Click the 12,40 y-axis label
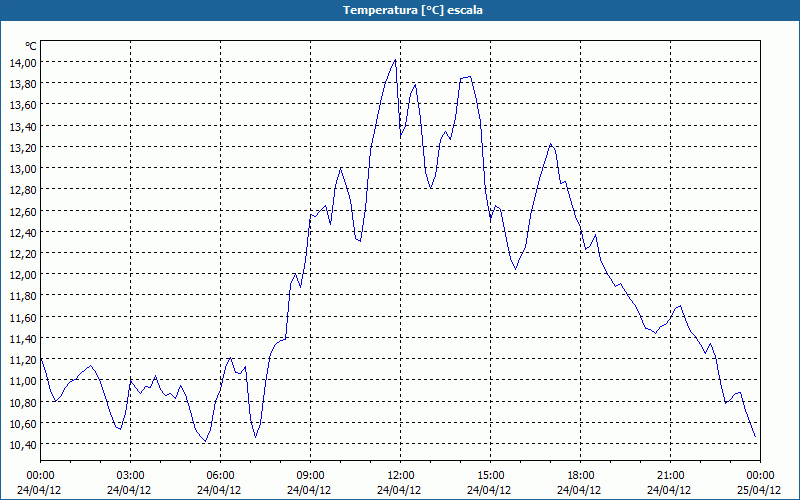 click(23, 232)
